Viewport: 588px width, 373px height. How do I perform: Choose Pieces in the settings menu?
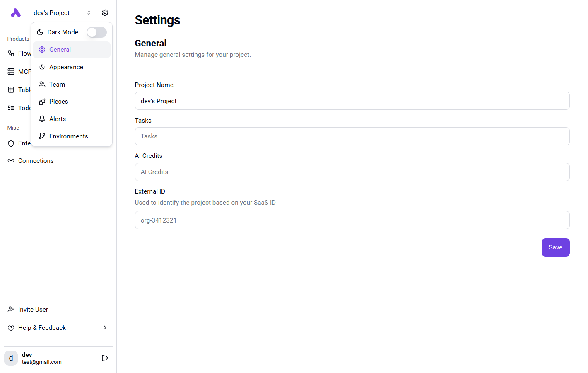tap(59, 102)
